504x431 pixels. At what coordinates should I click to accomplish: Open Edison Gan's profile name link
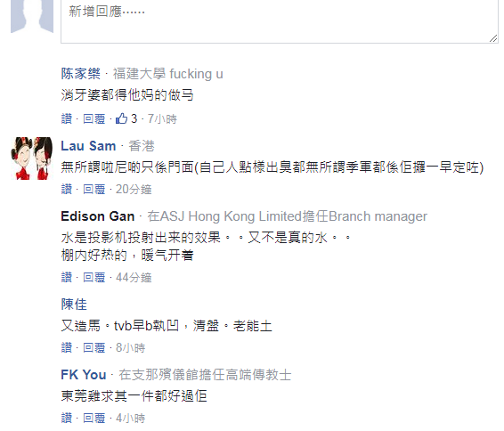pyautogui.click(x=98, y=216)
